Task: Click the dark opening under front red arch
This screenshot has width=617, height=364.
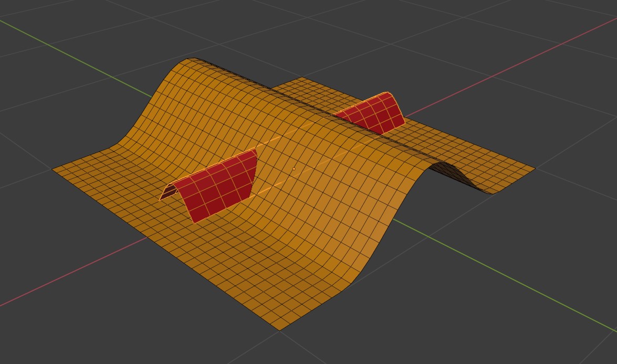Action: (x=169, y=191)
